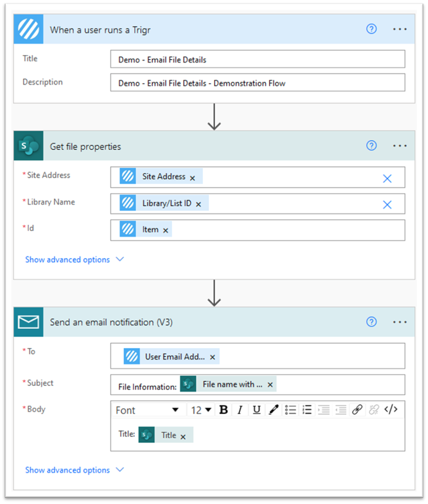
Task: Open help for Get file properties
Action: pos(371,146)
